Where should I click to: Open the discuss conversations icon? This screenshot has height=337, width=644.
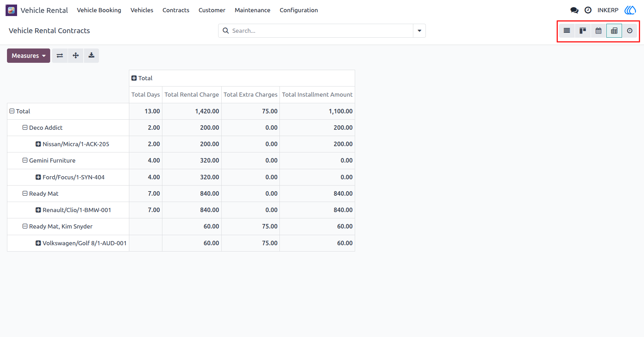[x=574, y=10]
